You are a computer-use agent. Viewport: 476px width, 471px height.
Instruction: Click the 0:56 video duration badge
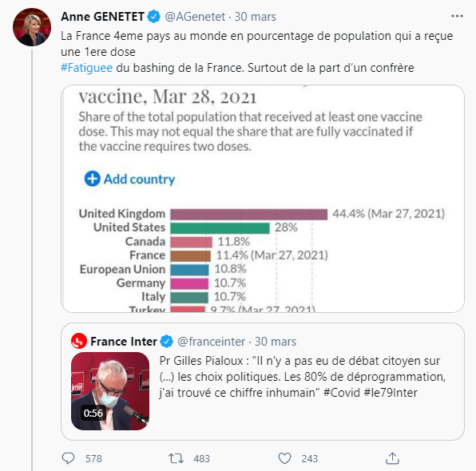tap(93, 413)
